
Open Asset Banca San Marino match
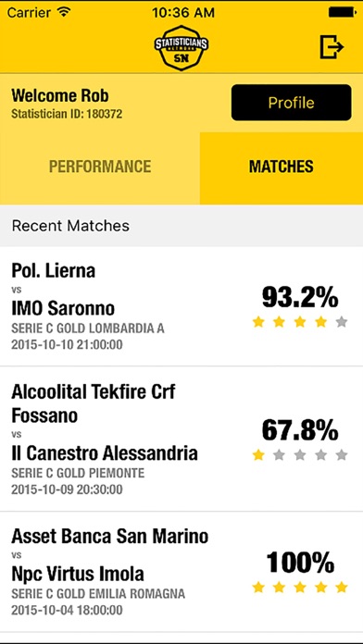[x=181, y=572]
